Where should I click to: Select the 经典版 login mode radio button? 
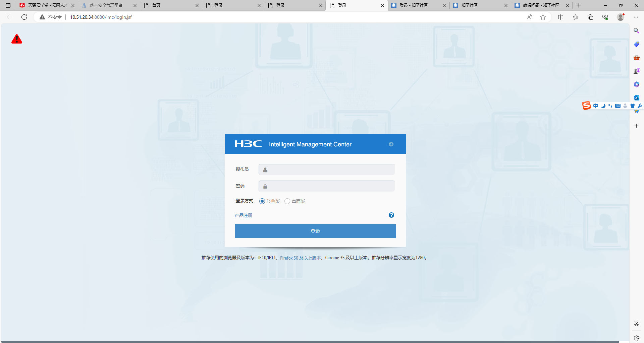click(x=262, y=201)
